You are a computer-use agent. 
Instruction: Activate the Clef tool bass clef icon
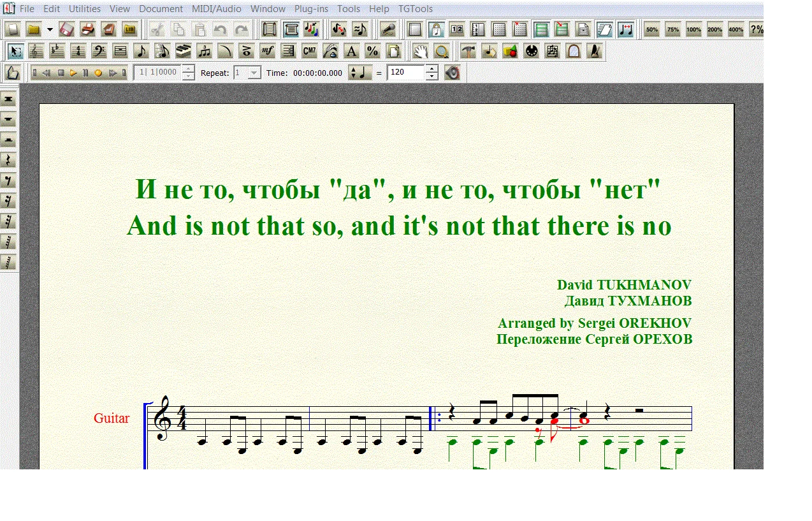click(99, 51)
